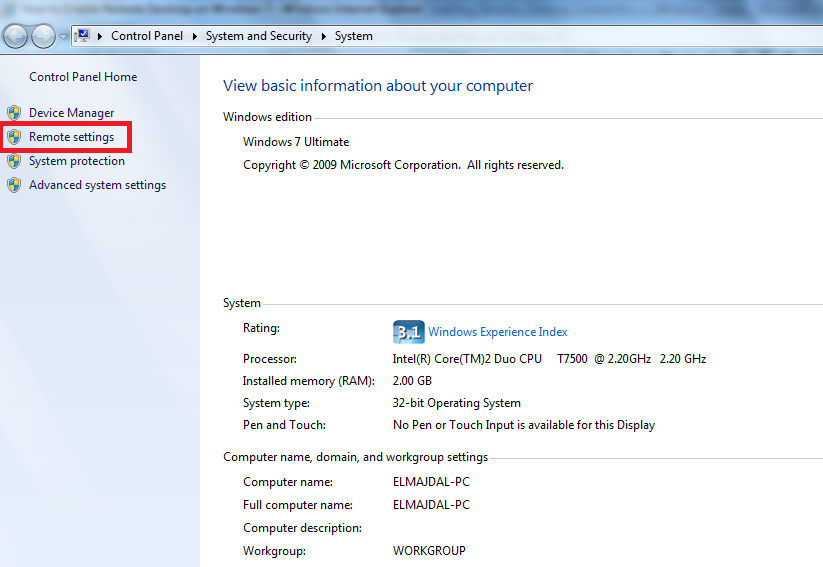The image size is (823, 567).
Task: Navigate to System and Security breadcrumb
Action: [258, 36]
